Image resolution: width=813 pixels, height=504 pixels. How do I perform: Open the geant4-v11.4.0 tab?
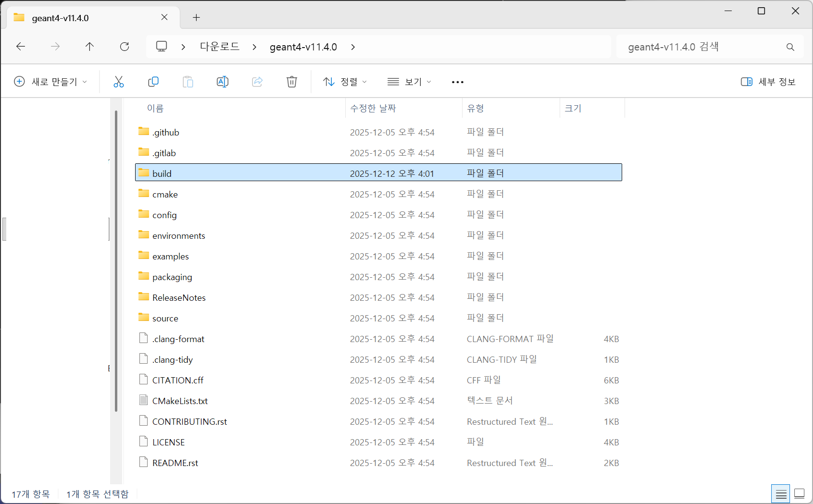tap(60, 18)
